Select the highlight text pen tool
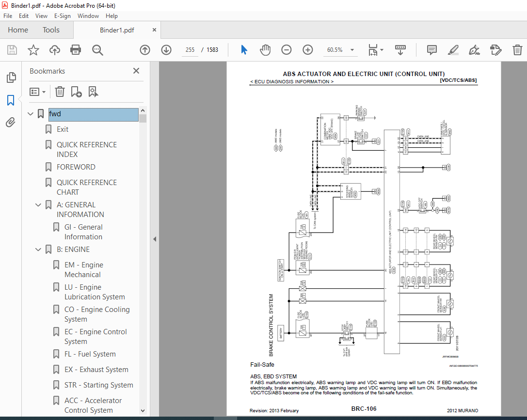Screen dimensions: 527x420 453,50
